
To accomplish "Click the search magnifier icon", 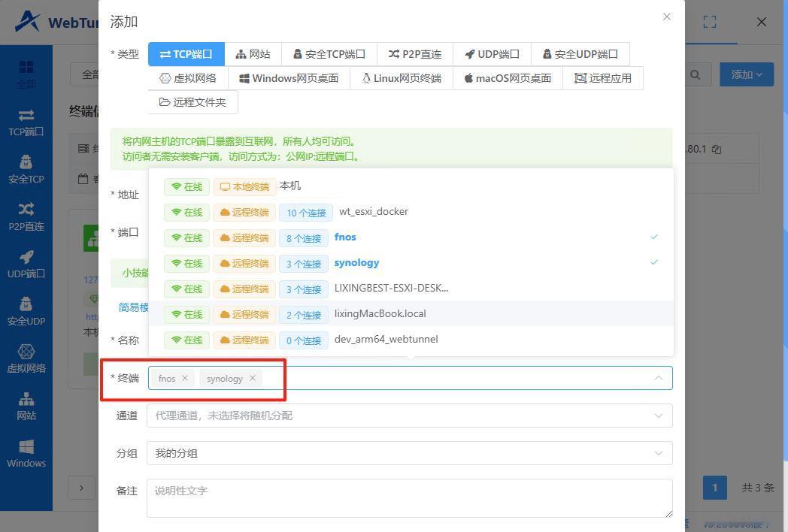I will tap(695, 74).
